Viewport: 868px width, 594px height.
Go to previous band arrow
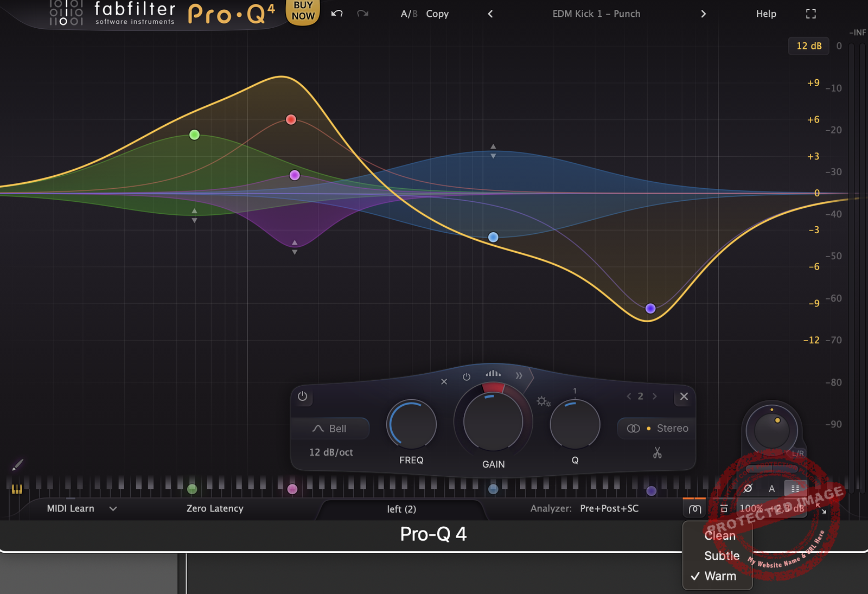(629, 397)
